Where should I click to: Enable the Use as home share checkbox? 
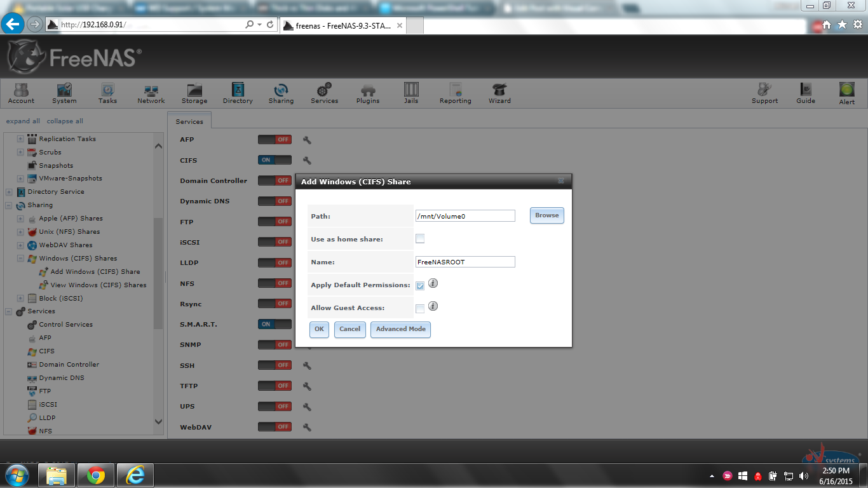[x=420, y=239]
